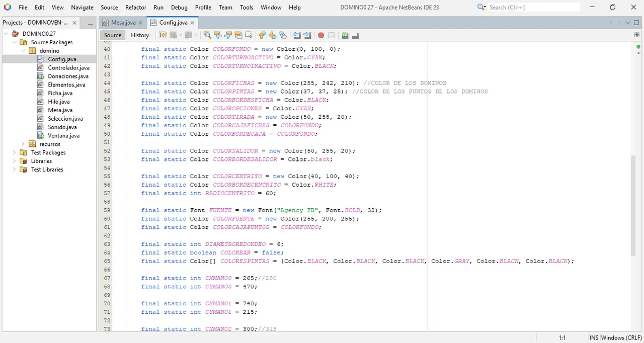
Task: Click the Quick Search magnifier icon
Action: pos(481,7)
